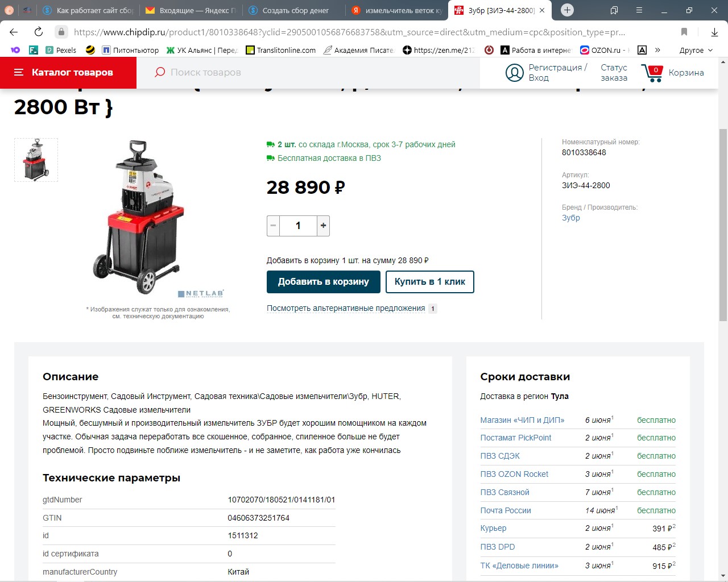The image size is (728, 582).
Task: Open Посмотреть альтернативные предложения link
Action: [x=346, y=308]
